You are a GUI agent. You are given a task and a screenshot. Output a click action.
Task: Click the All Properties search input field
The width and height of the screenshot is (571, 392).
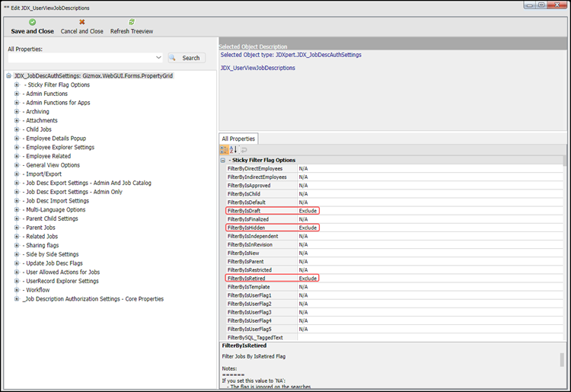(x=82, y=58)
